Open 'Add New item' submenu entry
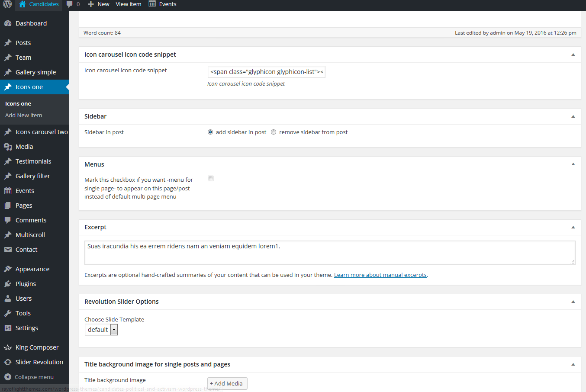Viewport: 586px width, 392px height. [24, 116]
